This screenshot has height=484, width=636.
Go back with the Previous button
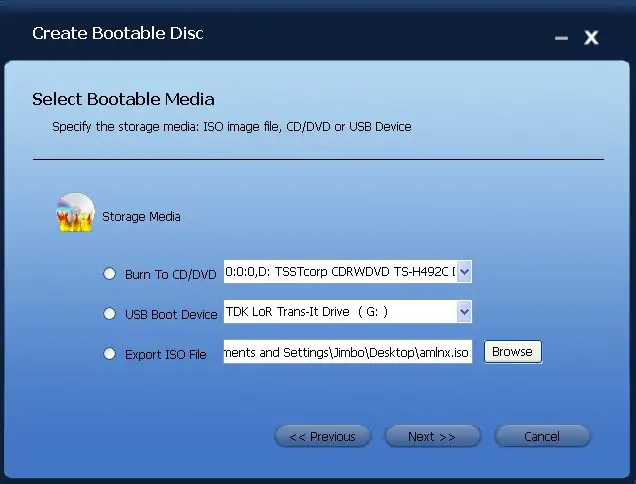click(323, 437)
